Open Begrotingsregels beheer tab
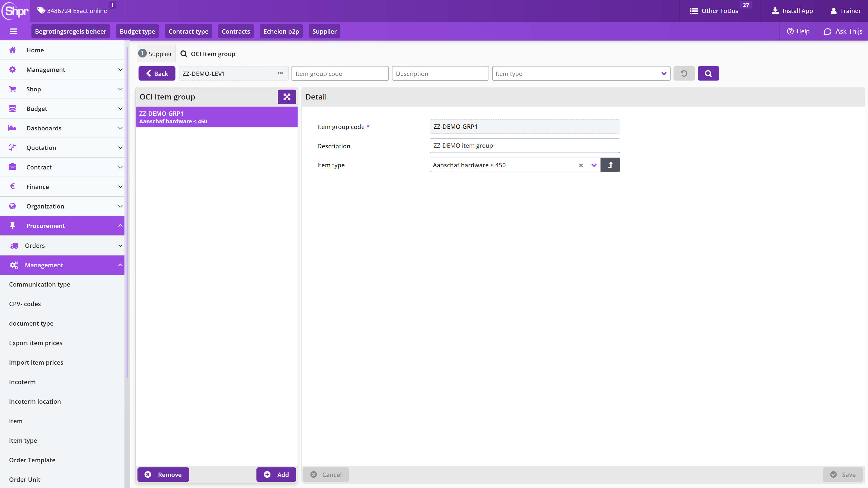The image size is (868, 488). [71, 31]
